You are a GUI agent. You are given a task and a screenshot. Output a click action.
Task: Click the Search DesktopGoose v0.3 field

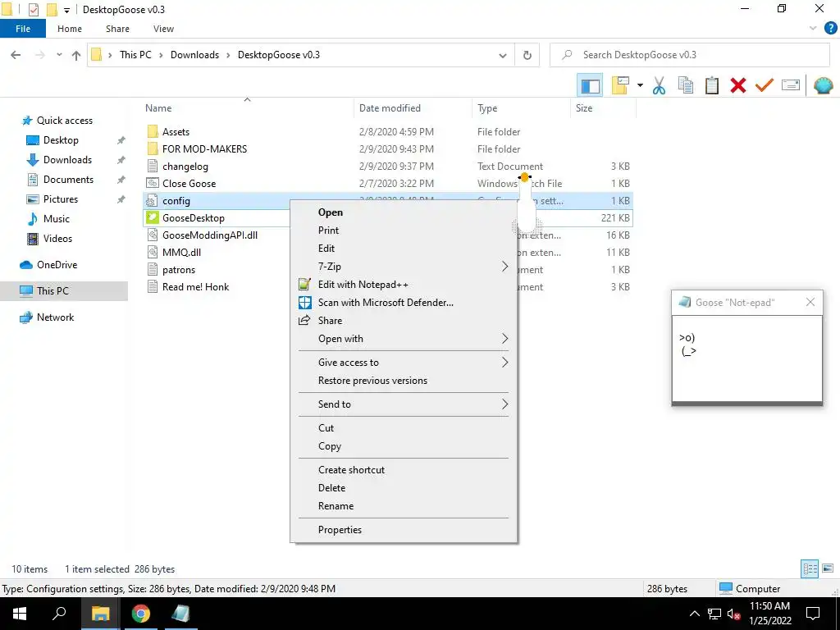coord(689,55)
